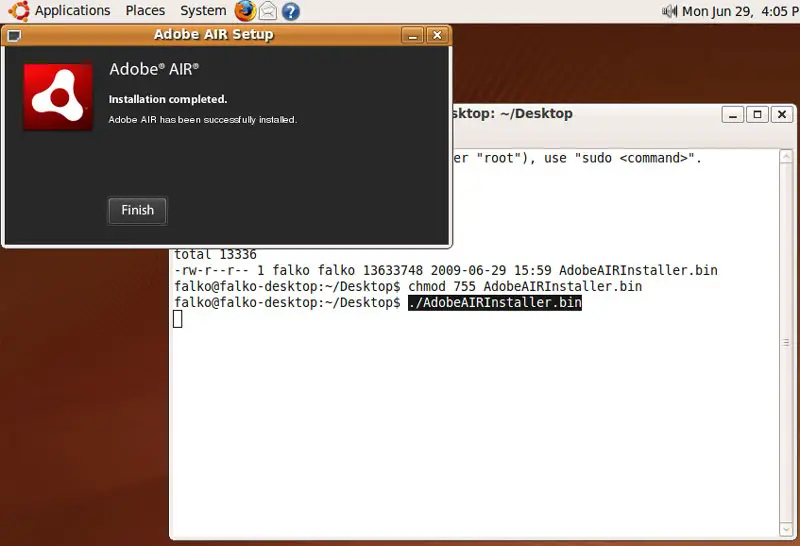
Task: Click the volume speaker icon
Action: tap(669, 11)
